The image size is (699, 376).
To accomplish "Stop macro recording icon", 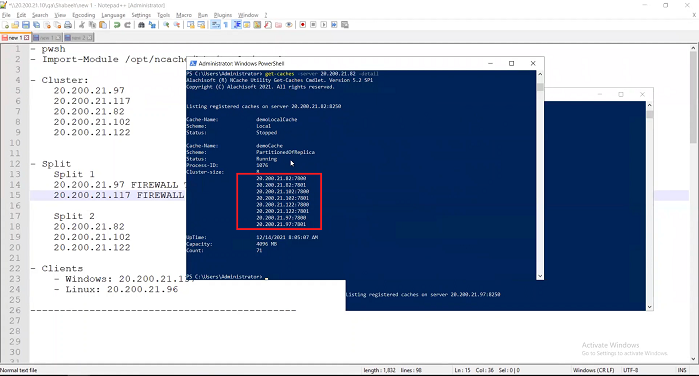I will [x=313, y=25].
